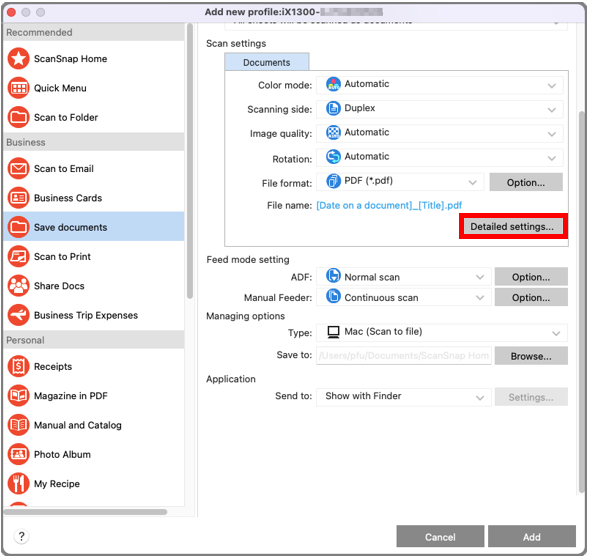Select Manual and Catalog profile label
This screenshot has width=589, height=558.
[78, 425]
